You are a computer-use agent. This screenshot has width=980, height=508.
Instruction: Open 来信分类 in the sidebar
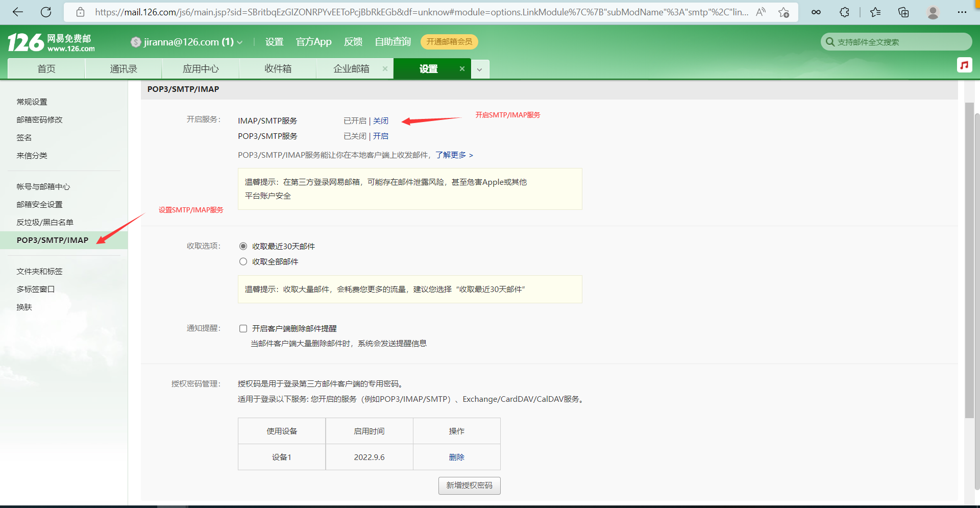pyautogui.click(x=32, y=155)
